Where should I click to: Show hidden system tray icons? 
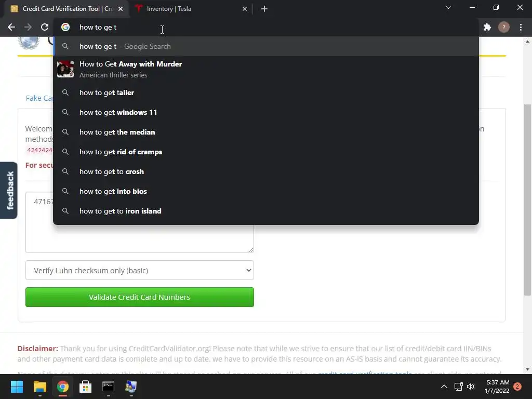point(444,387)
